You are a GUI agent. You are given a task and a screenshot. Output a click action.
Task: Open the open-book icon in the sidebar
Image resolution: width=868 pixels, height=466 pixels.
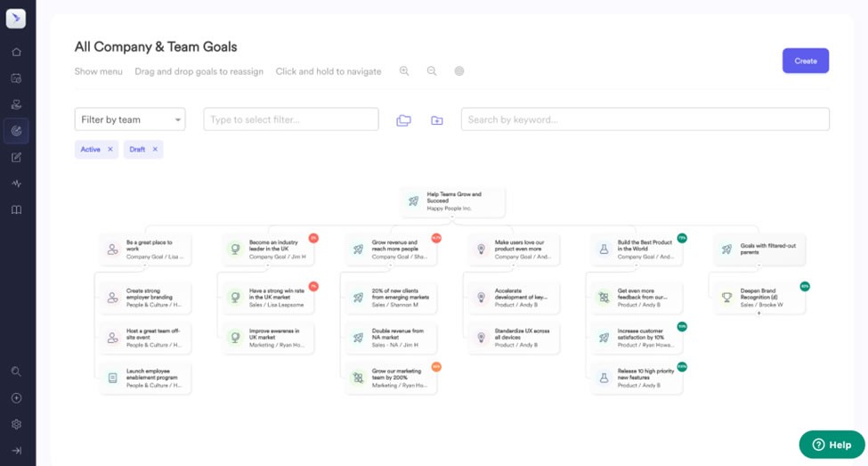[x=17, y=210]
